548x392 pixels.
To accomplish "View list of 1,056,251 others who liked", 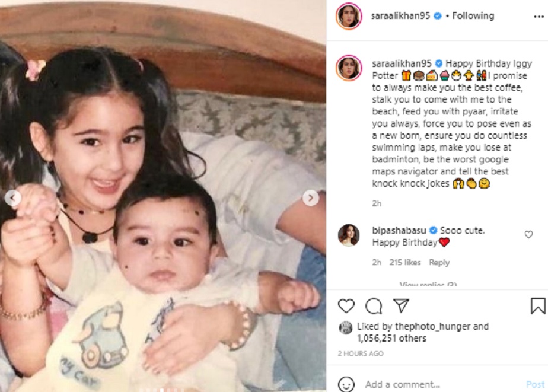I will point(391,338).
